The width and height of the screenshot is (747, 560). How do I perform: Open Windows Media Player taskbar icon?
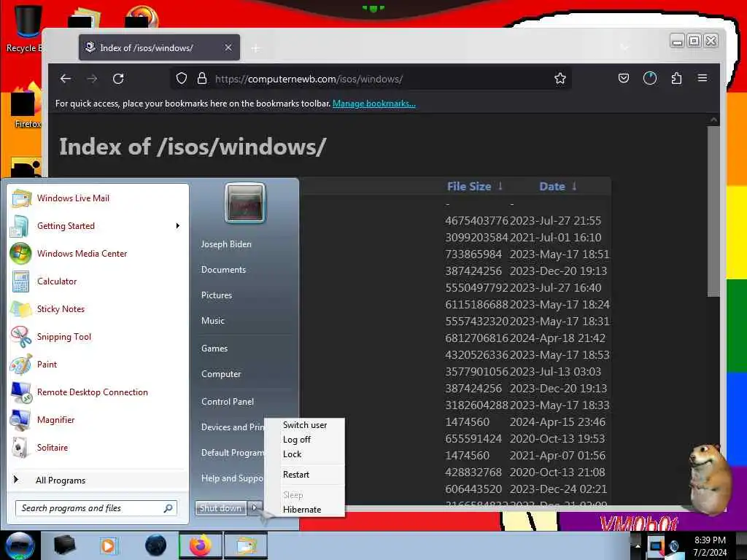[x=109, y=545]
